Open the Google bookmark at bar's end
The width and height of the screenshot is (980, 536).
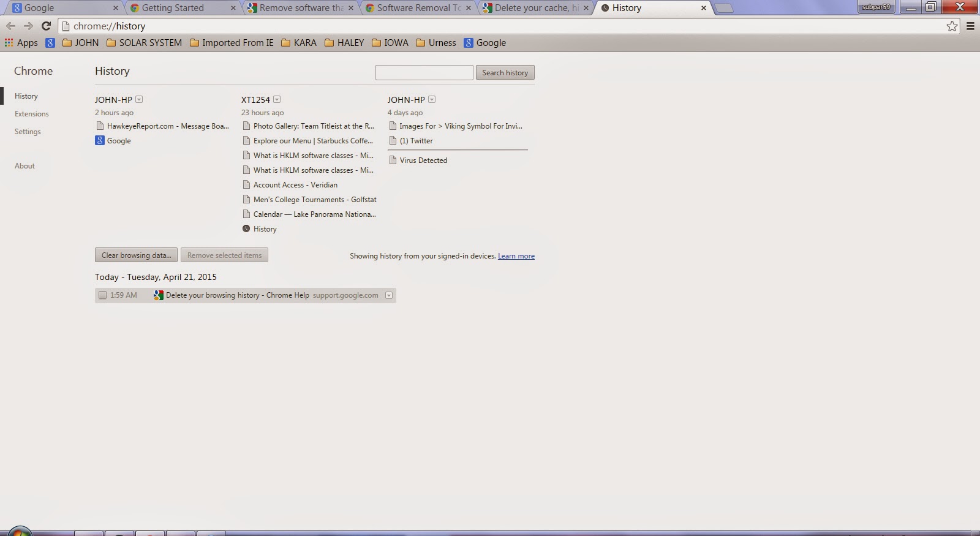point(485,43)
